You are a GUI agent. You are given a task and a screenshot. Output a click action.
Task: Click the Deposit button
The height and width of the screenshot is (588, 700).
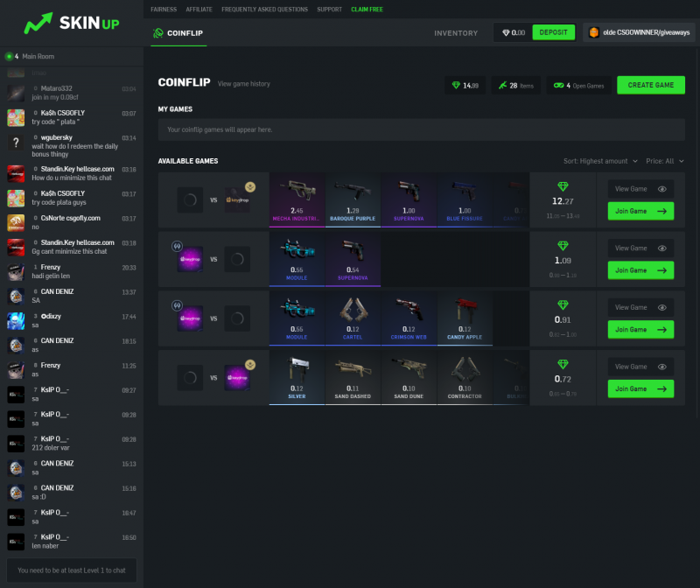[553, 32]
